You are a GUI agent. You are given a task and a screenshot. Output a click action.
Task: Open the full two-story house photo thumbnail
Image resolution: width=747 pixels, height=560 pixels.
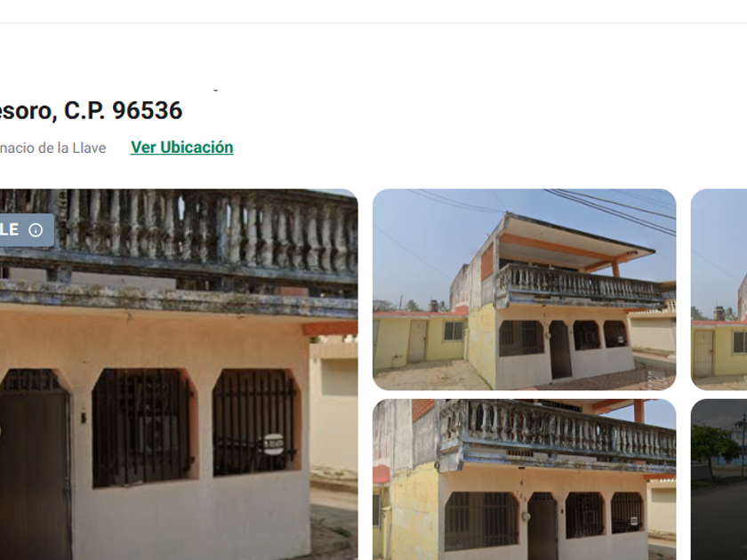coord(524,290)
